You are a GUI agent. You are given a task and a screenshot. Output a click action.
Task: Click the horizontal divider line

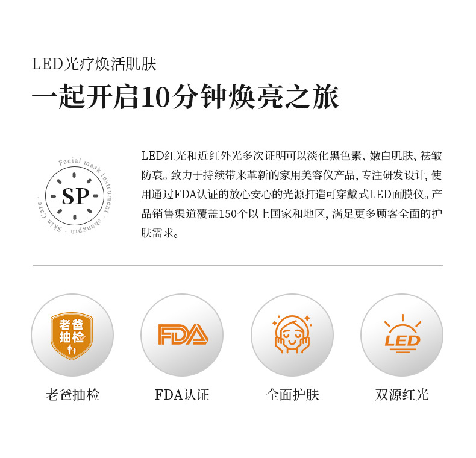coord(237,265)
